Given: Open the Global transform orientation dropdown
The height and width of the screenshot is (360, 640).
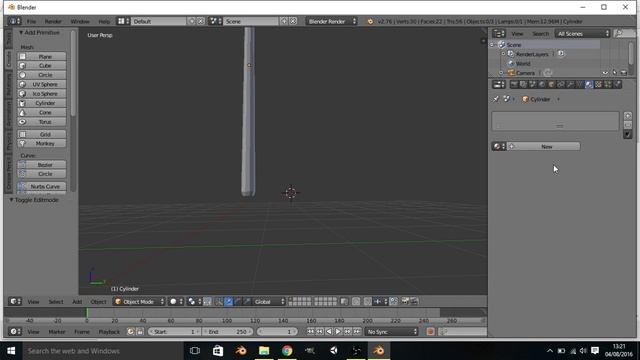Looking at the screenshot, I should pos(269,302).
